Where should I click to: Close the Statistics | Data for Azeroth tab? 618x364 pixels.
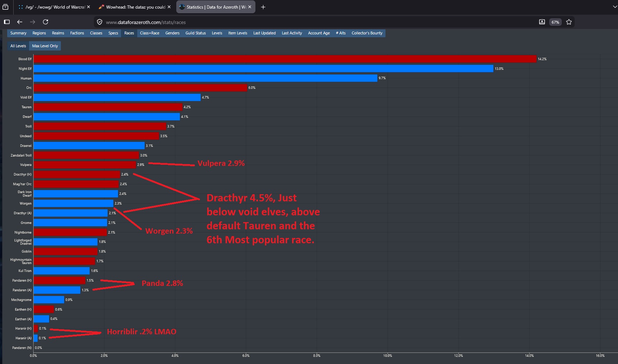coord(250,7)
